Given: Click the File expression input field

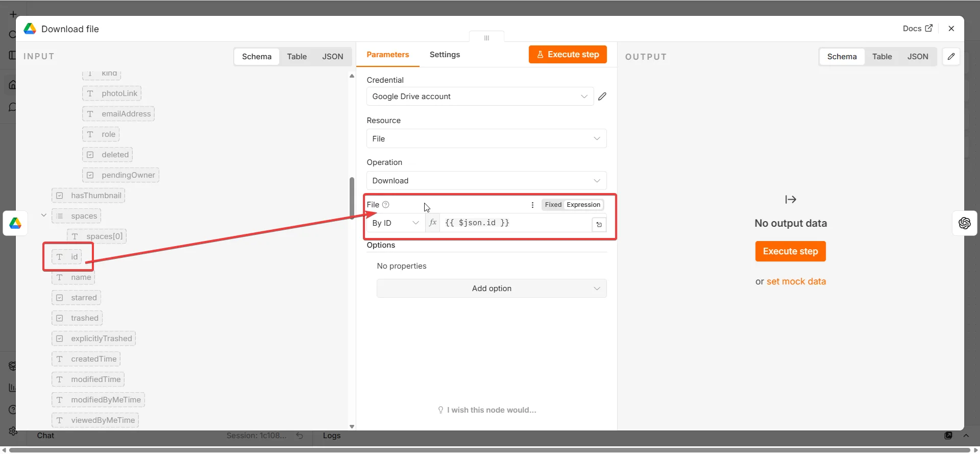Looking at the screenshot, I should (x=516, y=223).
